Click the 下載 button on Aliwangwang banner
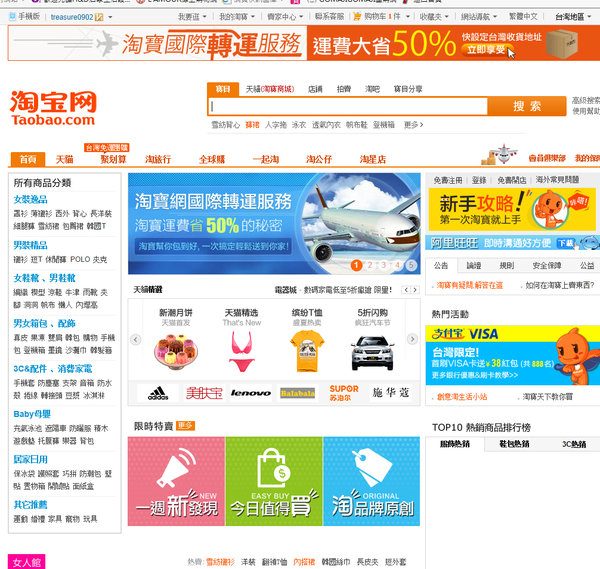Viewport: 600px width, 569px height. point(565,243)
